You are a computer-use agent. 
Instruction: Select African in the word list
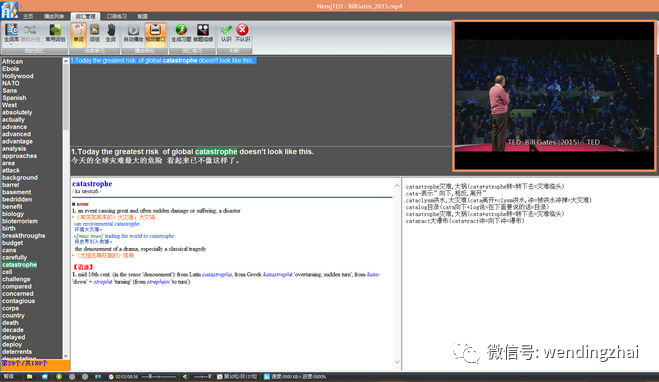(x=13, y=61)
